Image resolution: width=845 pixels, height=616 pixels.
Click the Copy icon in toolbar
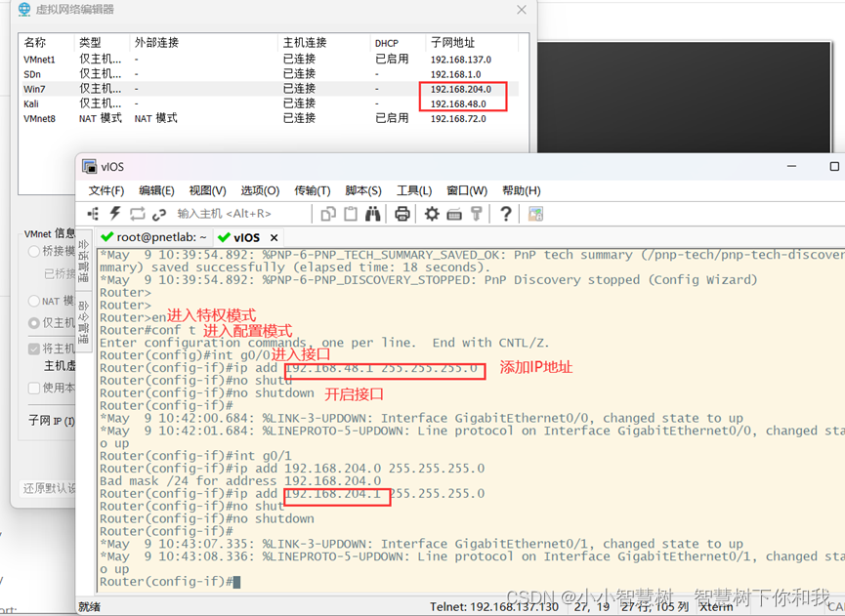point(328,214)
